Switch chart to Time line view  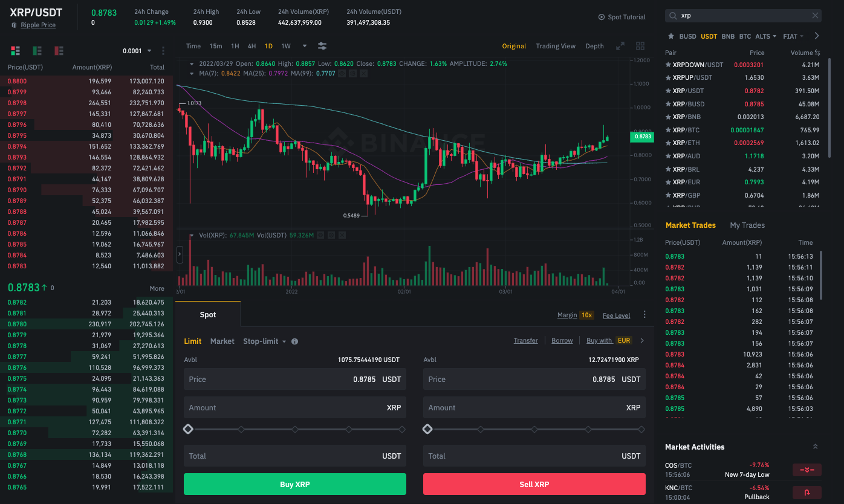click(x=193, y=46)
